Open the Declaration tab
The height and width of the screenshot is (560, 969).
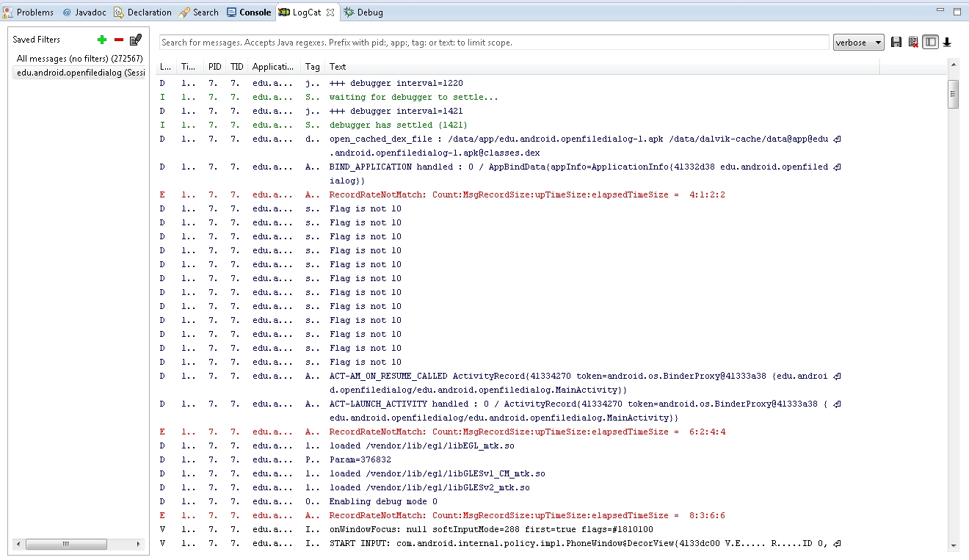click(143, 12)
